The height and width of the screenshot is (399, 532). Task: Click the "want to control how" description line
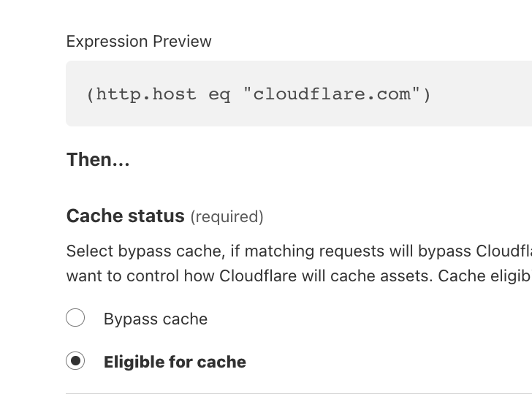click(x=140, y=276)
